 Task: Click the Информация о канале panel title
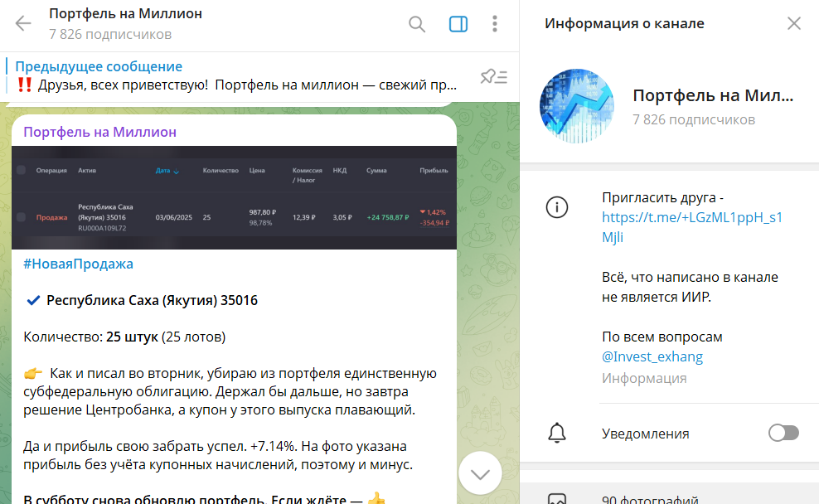624,23
